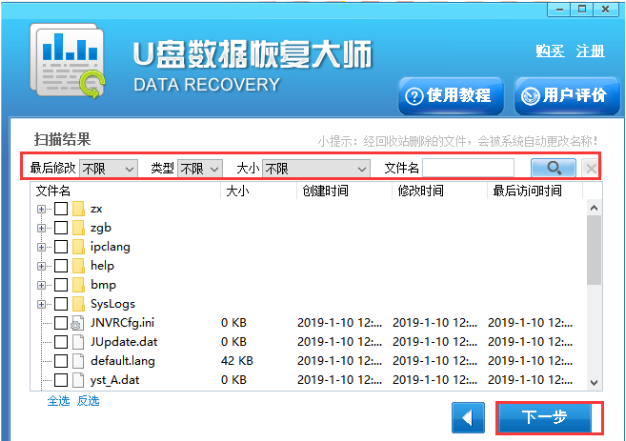626x441 pixels.
Task: Sort by 创建时间 column header
Action: 344,191
